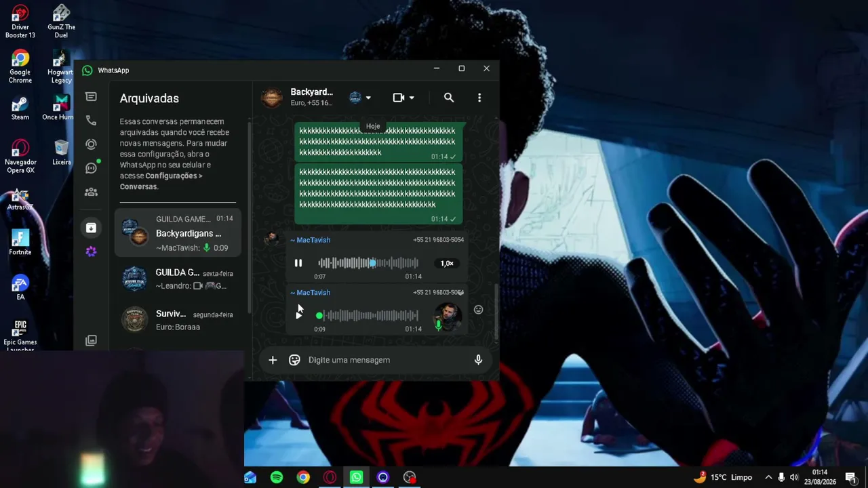
Task: Click the chat messages vertical scrollbar
Action: 496,312
